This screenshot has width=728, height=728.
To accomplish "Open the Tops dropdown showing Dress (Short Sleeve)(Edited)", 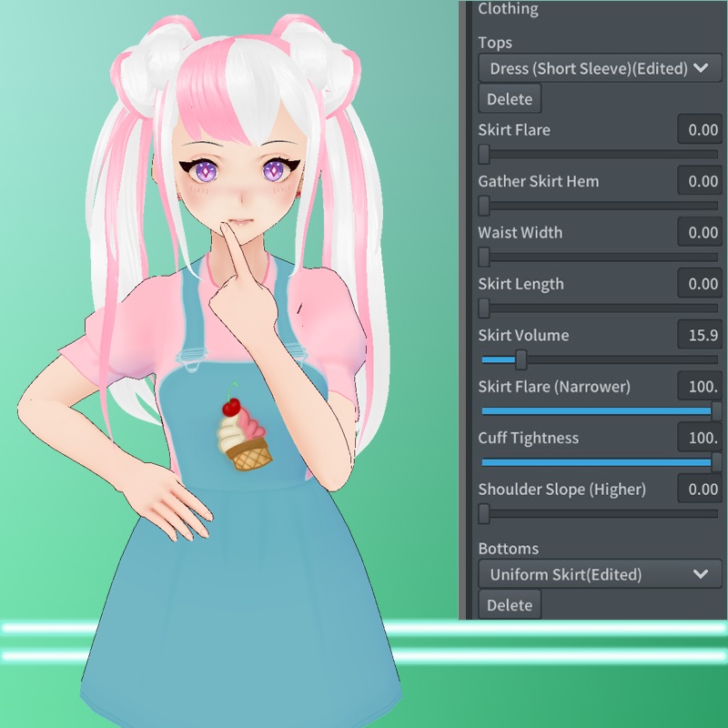I will [x=596, y=67].
